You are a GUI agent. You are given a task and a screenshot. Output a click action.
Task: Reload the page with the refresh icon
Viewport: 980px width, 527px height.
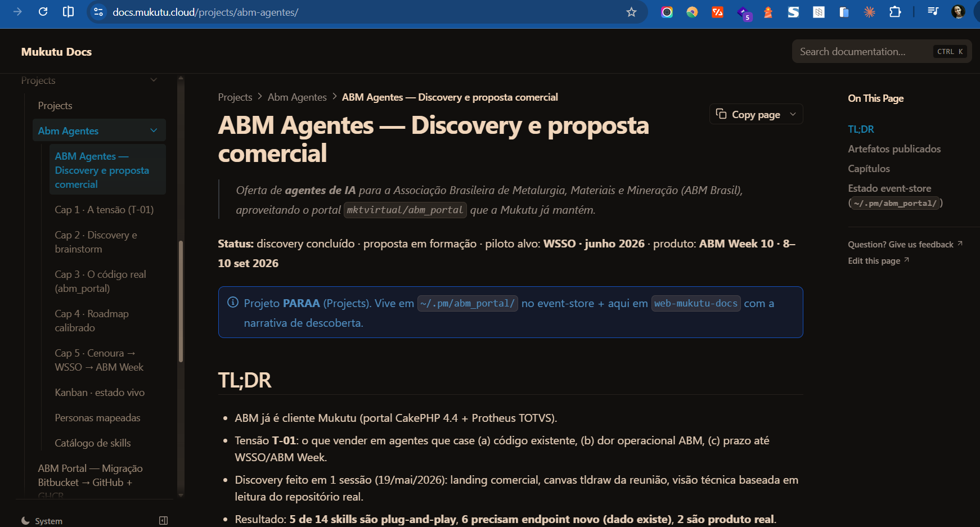click(43, 12)
